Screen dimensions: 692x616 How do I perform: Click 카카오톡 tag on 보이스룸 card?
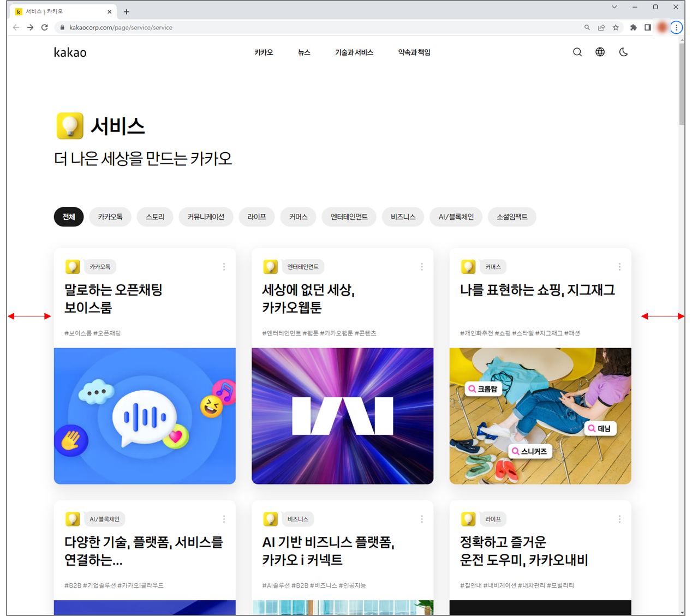100,267
